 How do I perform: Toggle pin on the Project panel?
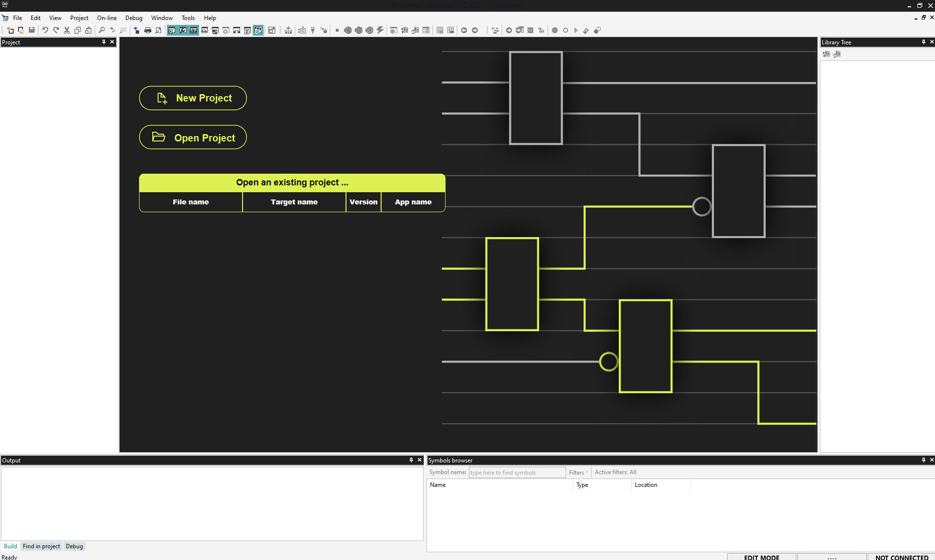[x=104, y=42]
